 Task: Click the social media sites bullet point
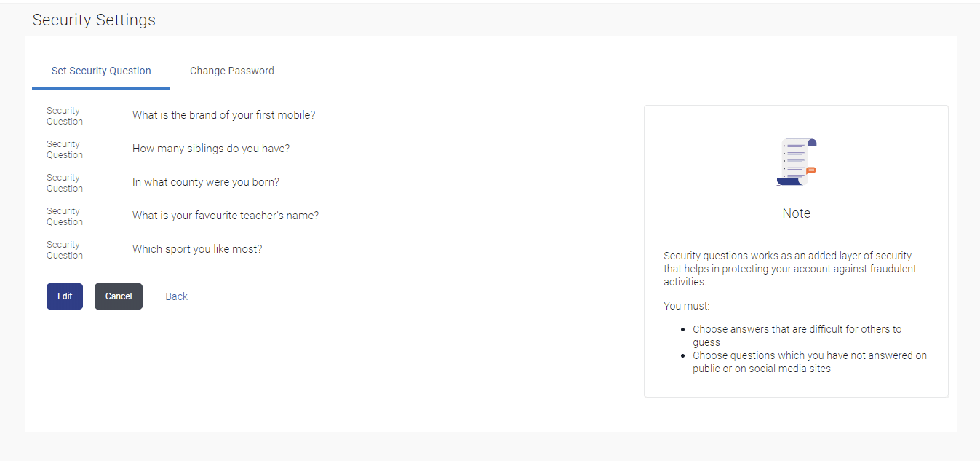[x=810, y=362]
